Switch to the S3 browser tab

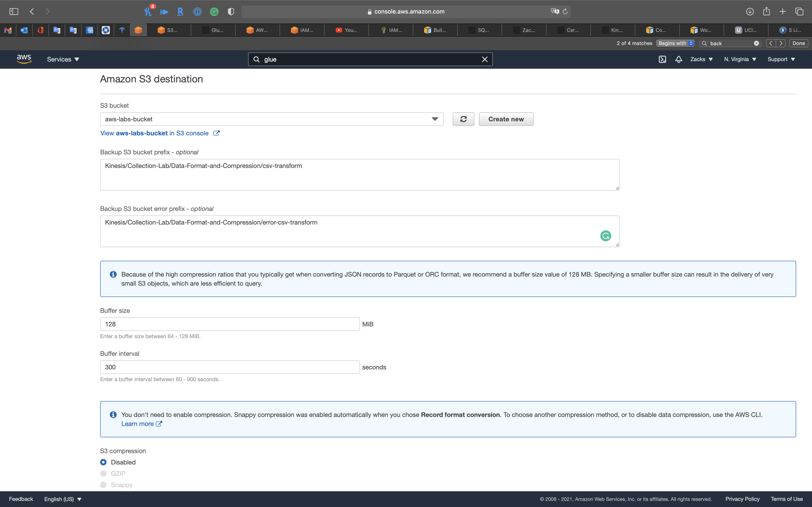[168, 30]
